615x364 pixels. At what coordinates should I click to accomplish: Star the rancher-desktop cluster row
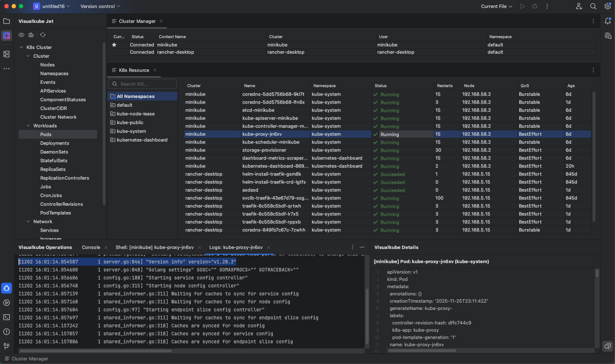(114, 52)
